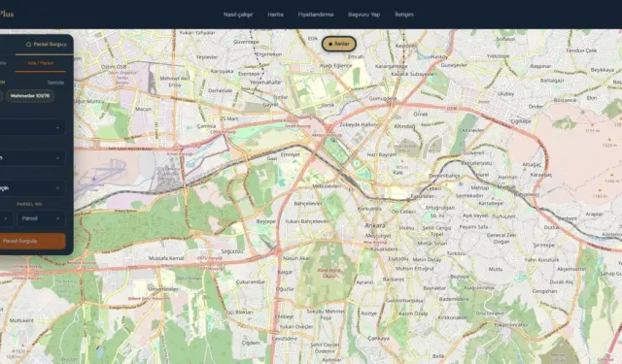Click the Çukurambar label on the map

pyautogui.click(x=251, y=281)
